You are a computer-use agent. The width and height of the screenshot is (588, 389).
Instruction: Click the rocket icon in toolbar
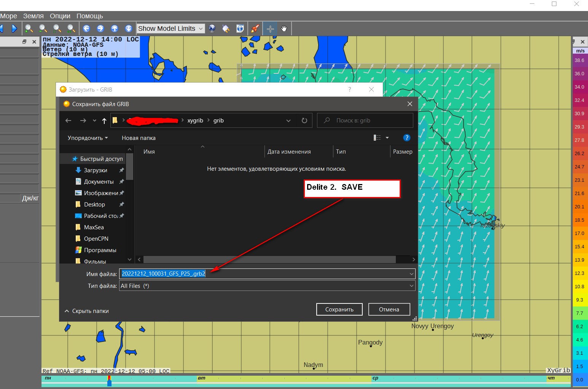255,29
